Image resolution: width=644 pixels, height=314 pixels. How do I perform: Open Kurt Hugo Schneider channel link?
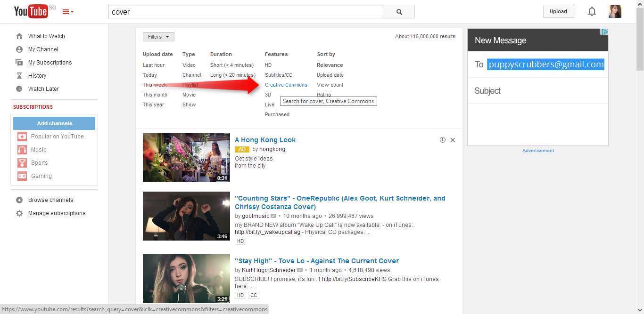(x=269, y=270)
